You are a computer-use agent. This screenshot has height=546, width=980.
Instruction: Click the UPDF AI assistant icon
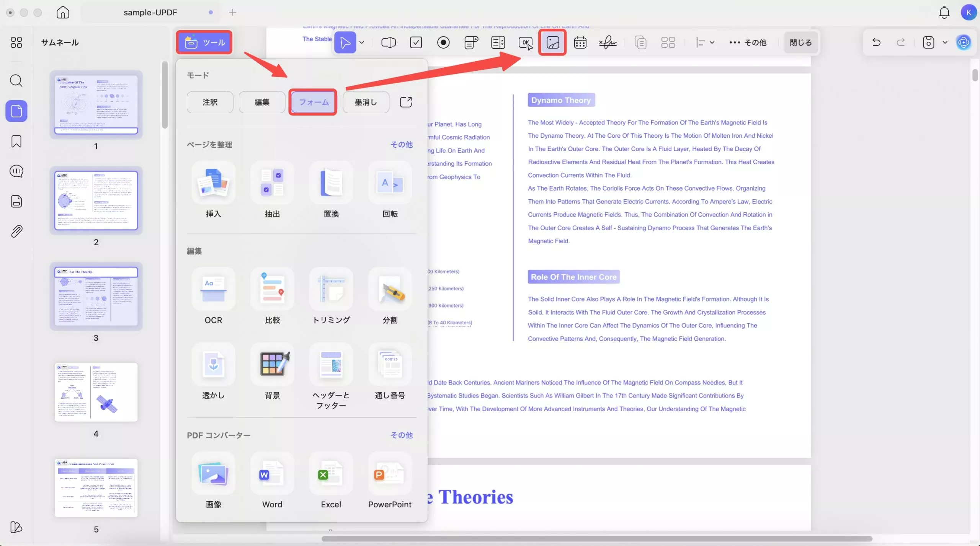(x=963, y=42)
